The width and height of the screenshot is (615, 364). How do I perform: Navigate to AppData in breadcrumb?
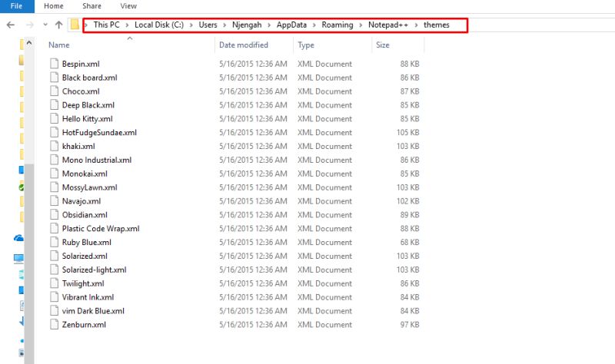[291, 25]
